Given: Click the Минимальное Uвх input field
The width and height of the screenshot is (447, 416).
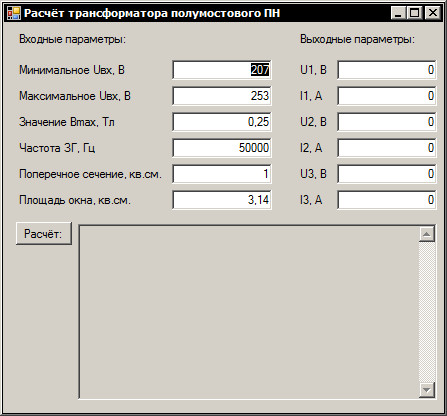Looking at the screenshot, I should tap(222, 70).
